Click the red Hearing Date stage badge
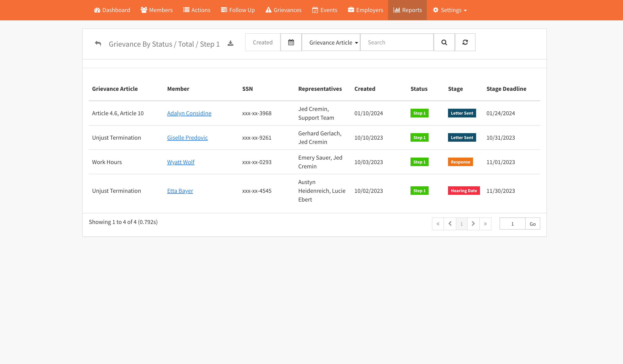Viewport: 623px width, 364px height. (464, 191)
